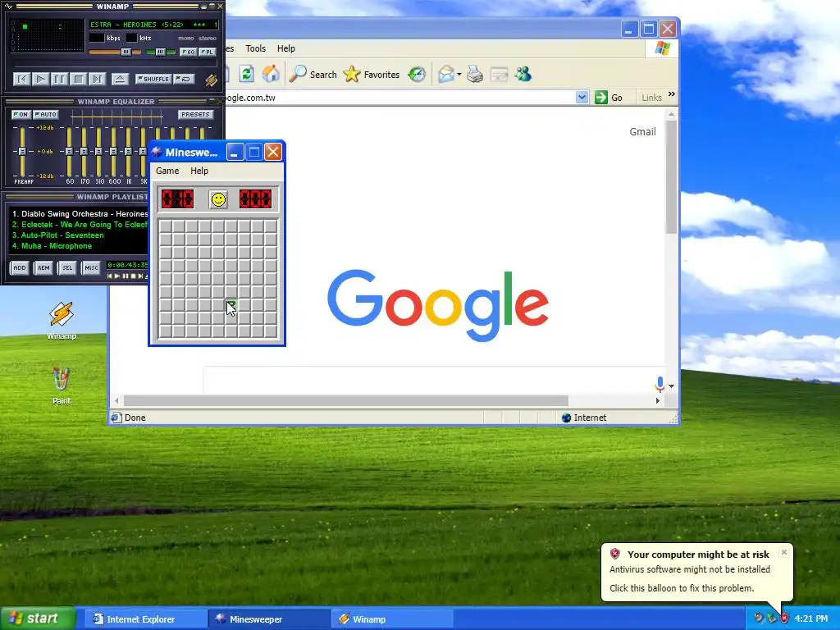Expand the Mail dropdown arrow in IE toolbar

coord(459,75)
